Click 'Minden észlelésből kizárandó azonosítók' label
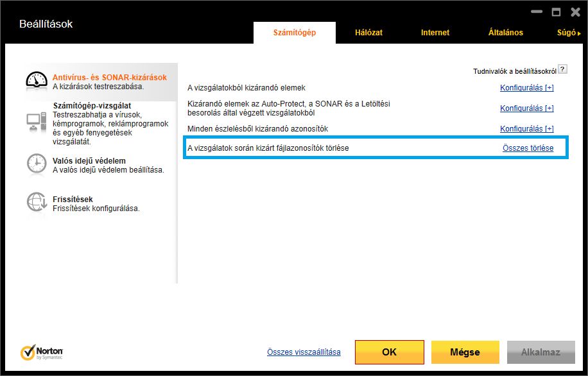The image size is (588, 376). tap(257, 129)
